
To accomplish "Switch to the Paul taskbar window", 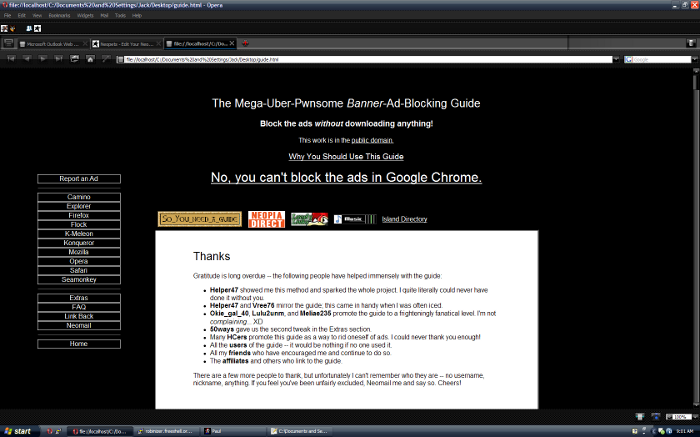I will (233, 431).
